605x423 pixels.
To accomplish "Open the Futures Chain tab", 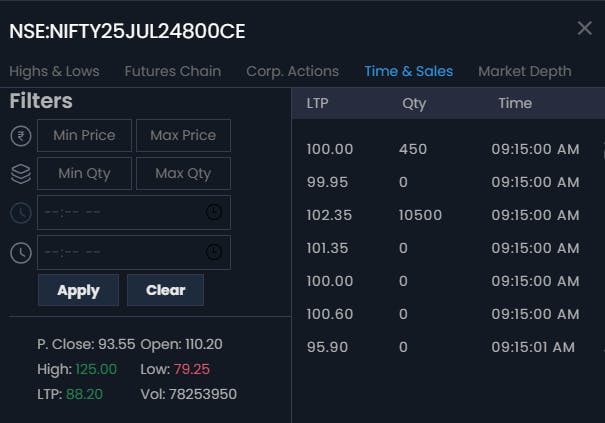I will (173, 71).
